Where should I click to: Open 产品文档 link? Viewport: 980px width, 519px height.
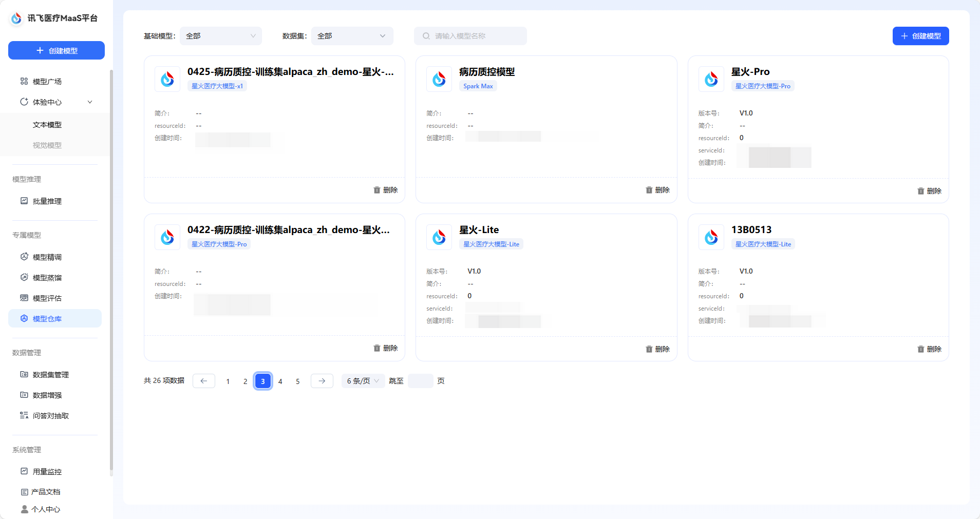[46, 492]
